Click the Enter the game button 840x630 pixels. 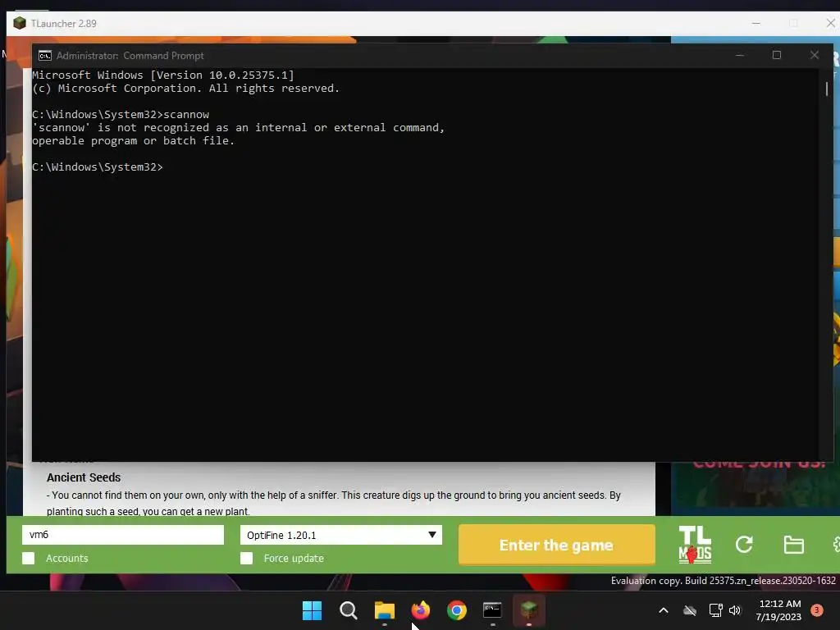(557, 545)
